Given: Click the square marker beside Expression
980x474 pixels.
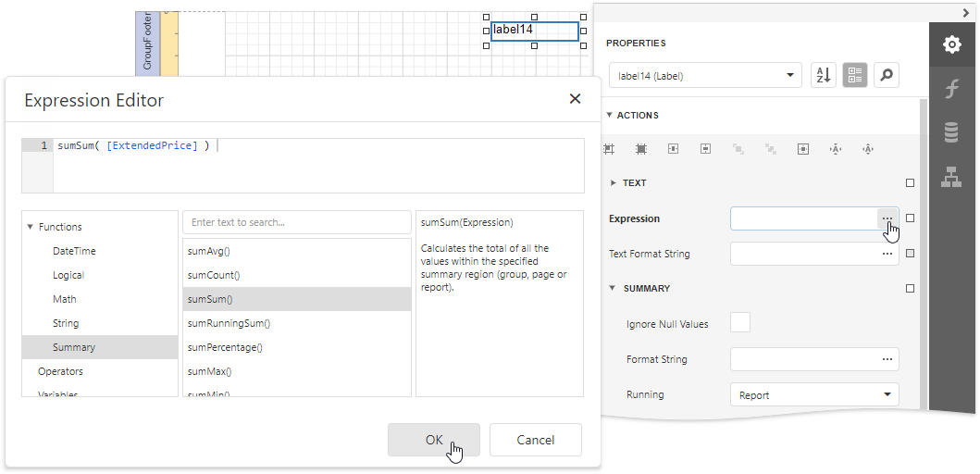Looking at the screenshot, I should point(910,218).
